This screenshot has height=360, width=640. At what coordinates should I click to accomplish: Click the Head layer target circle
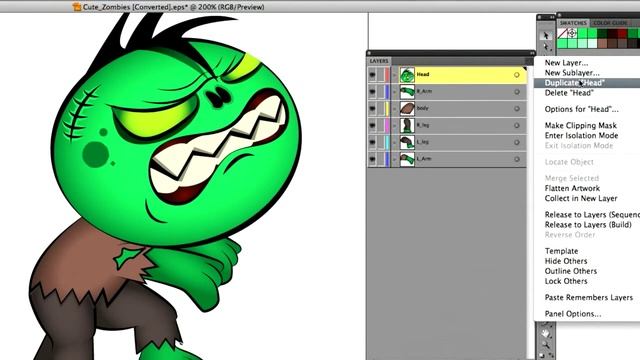(517, 75)
